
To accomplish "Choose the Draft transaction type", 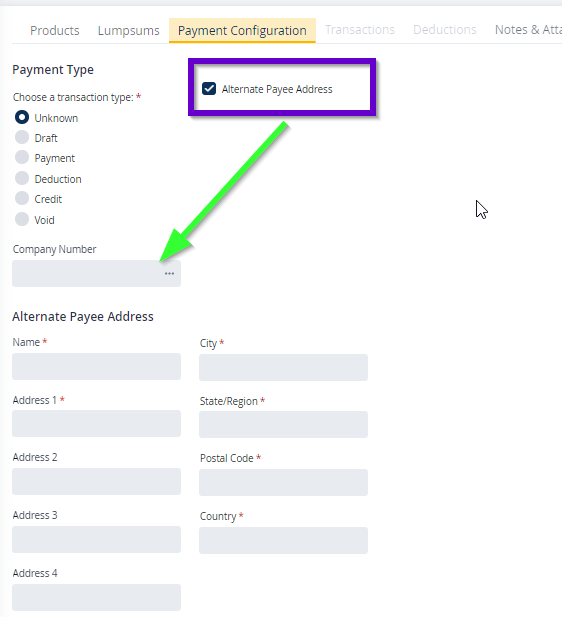I will (x=22, y=137).
